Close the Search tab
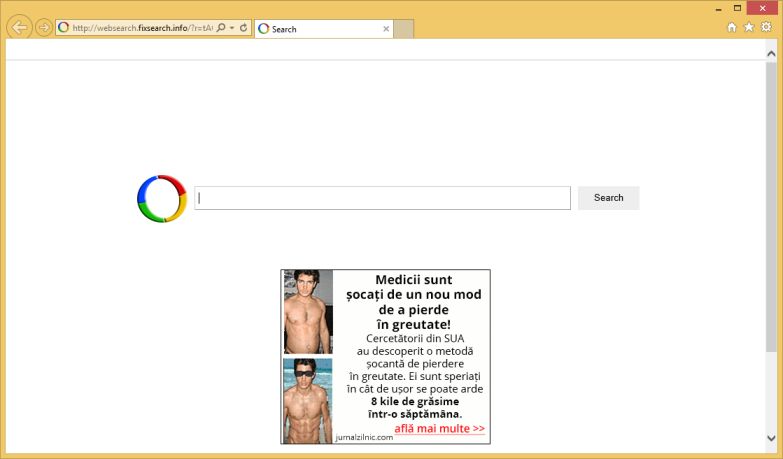783x459 pixels. click(x=386, y=29)
